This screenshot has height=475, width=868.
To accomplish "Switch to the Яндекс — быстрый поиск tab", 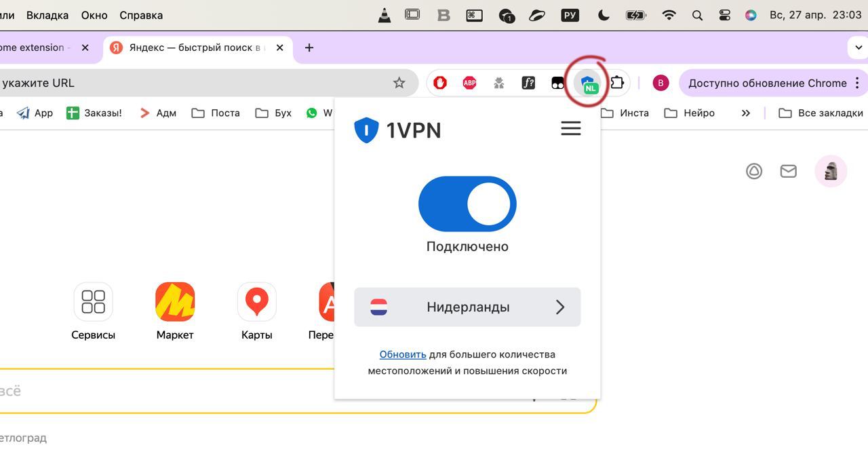I will tap(197, 47).
